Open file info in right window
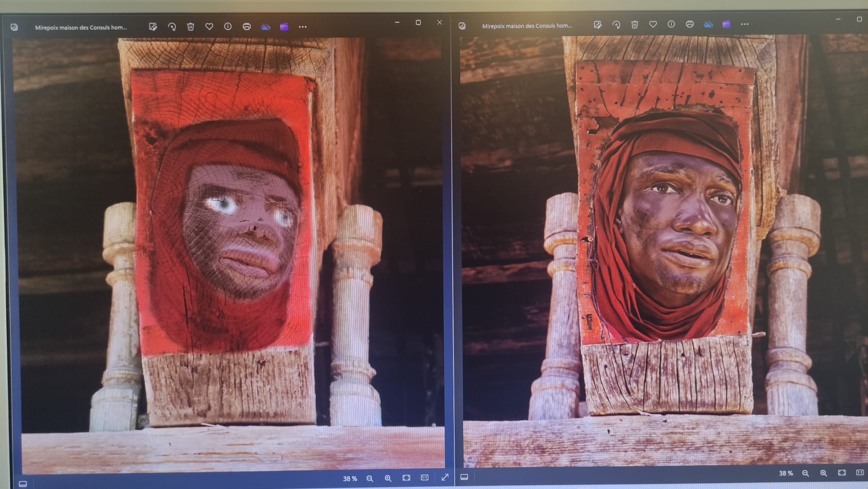The width and height of the screenshot is (868, 489). (671, 24)
